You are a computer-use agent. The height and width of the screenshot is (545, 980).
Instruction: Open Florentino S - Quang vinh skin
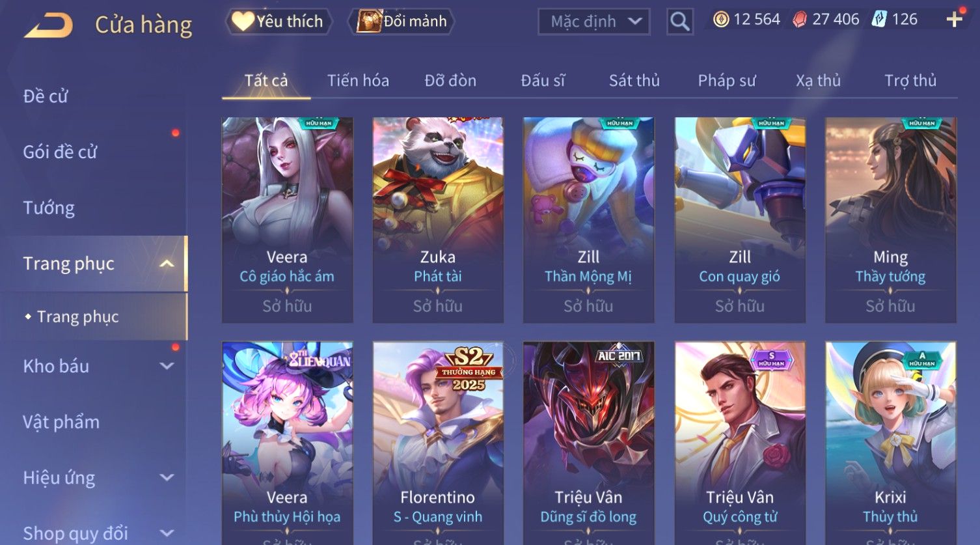point(438,443)
